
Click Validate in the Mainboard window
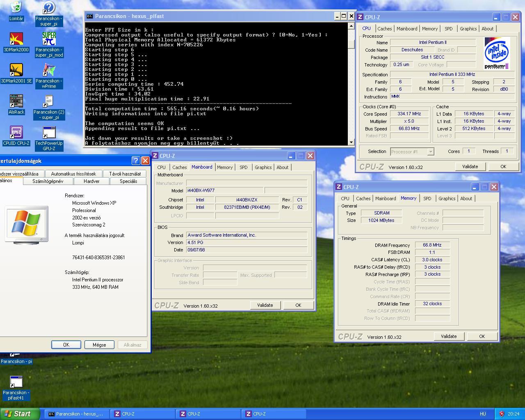click(x=265, y=305)
